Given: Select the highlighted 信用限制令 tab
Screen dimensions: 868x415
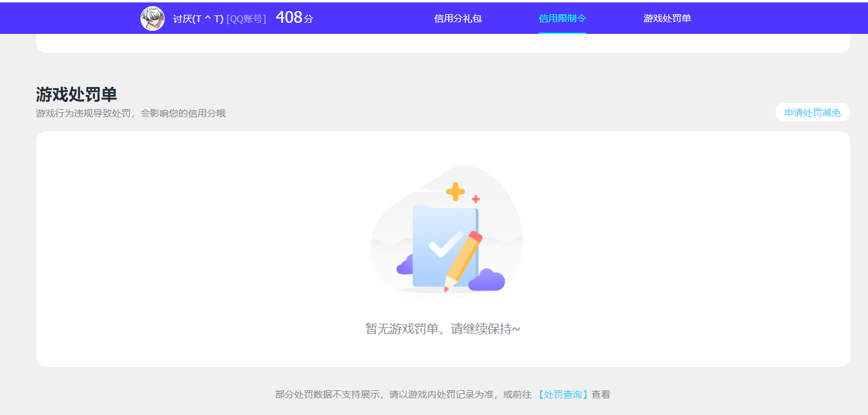Looking at the screenshot, I should pyautogui.click(x=562, y=18).
